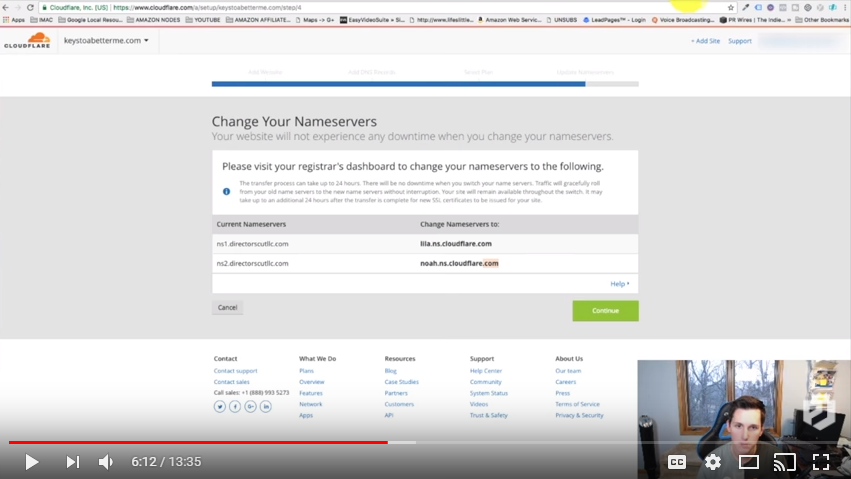Select noah.ns.cloudflare.com nameserver text

[x=459, y=264]
